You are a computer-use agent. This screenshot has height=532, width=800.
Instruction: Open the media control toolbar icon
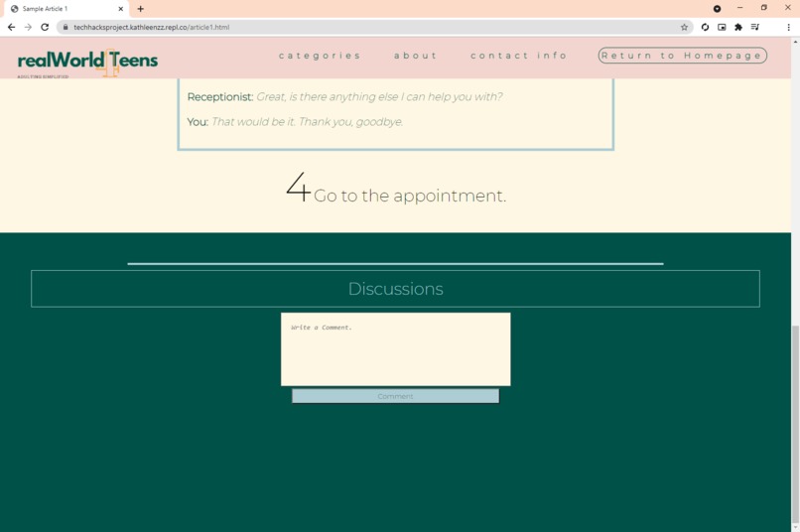[x=755, y=27]
